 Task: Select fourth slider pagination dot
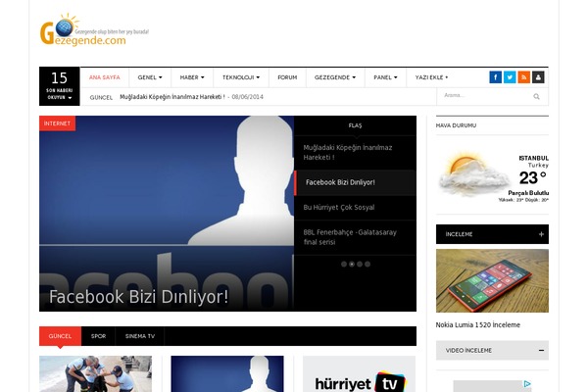367,264
